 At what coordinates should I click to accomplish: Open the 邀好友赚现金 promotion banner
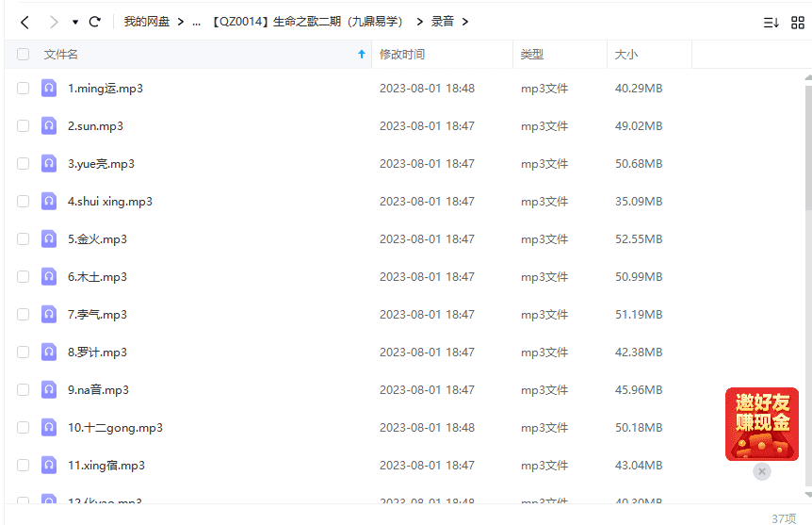click(762, 424)
